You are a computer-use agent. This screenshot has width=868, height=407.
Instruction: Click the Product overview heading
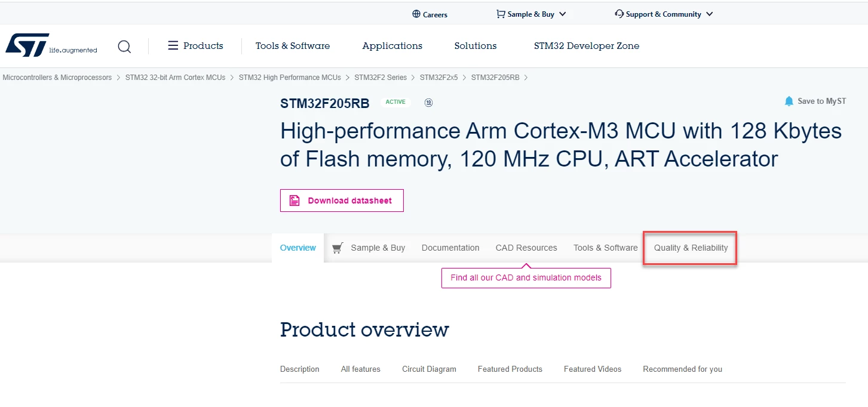364,329
